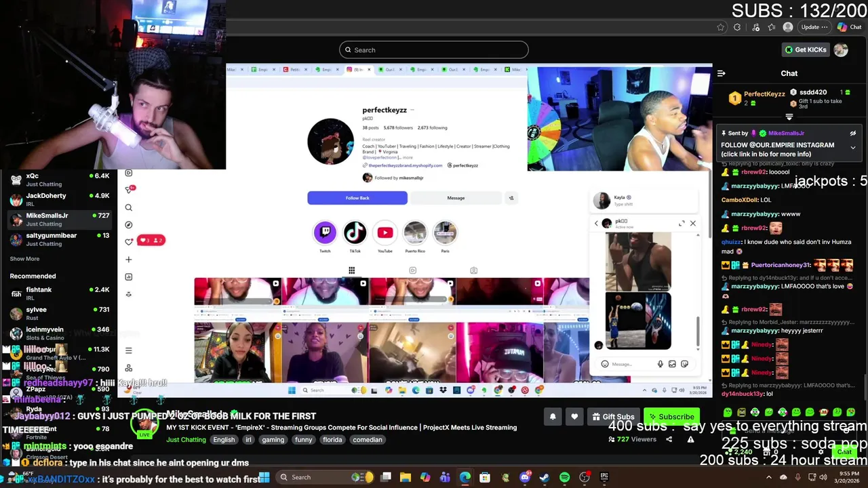Screen dimensions: 868x488
Task: Open Instagram reels icon in left sidebar
Action: coord(128,173)
